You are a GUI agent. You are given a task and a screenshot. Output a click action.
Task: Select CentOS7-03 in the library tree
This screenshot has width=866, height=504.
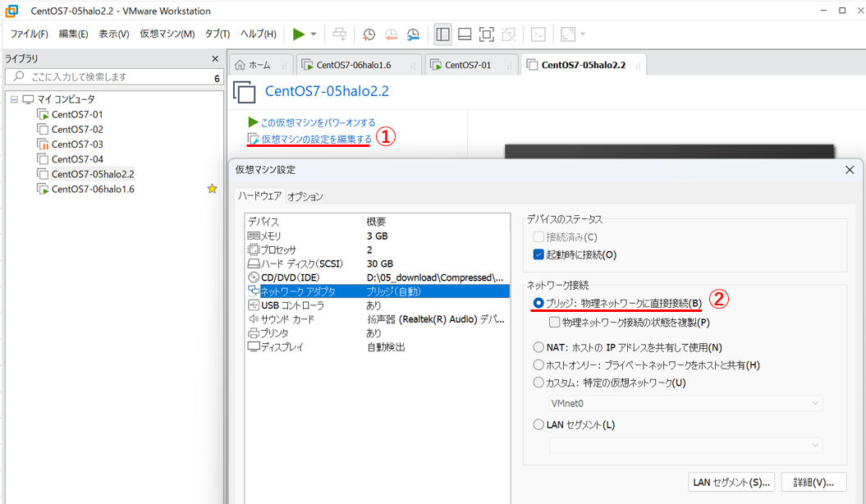(x=77, y=144)
